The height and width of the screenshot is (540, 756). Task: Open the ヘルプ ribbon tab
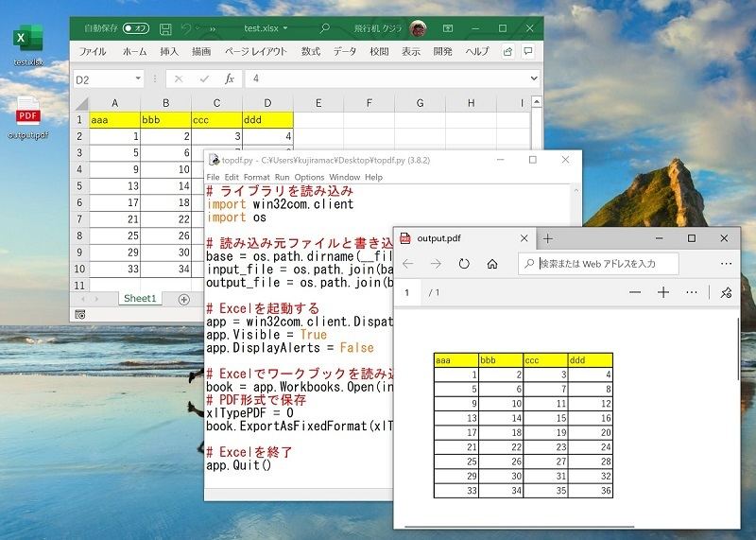pyautogui.click(x=477, y=51)
